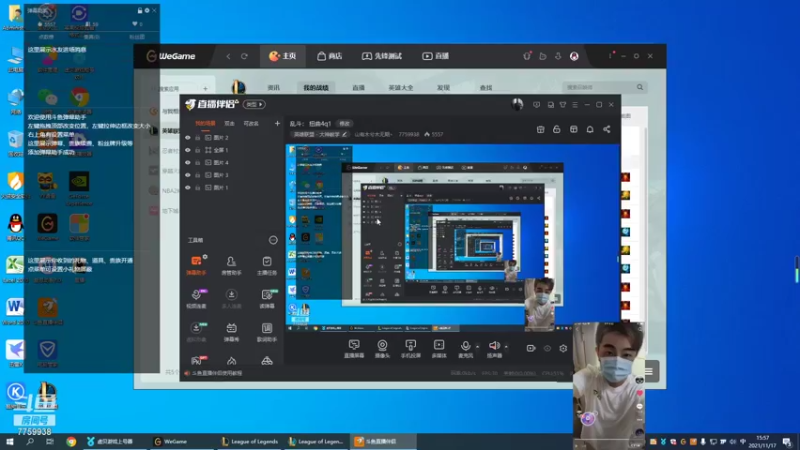The width and height of the screenshot is (800, 450).
Task: Select 英雄大全 tab in WeGame game page
Action: click(x=401, y=88)
